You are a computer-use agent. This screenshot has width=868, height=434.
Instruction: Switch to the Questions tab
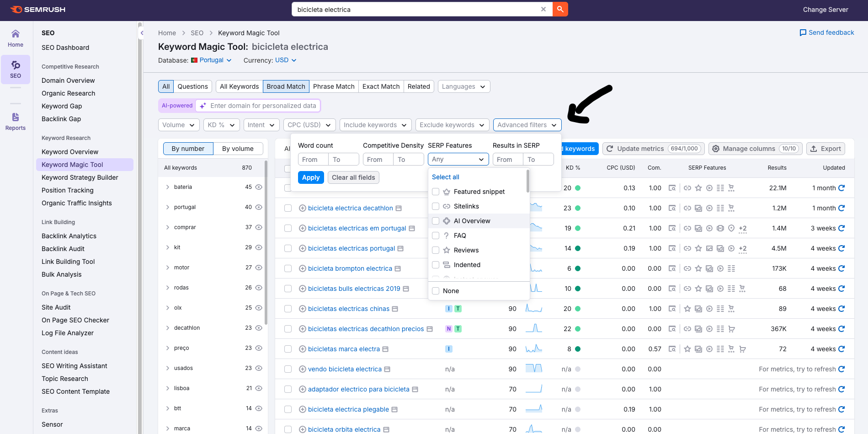(x=192, y=86)
